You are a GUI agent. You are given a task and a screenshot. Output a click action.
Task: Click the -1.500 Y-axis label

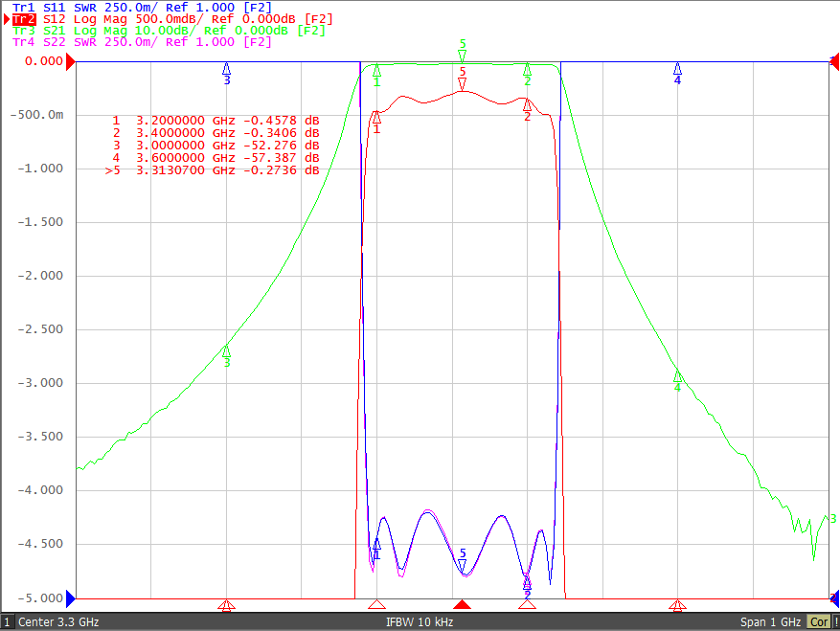(40, 222)
